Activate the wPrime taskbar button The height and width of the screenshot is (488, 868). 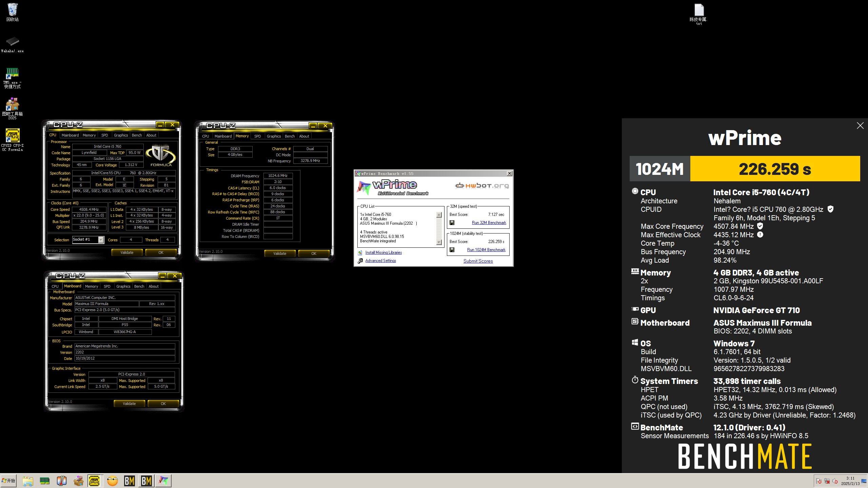(x=163, y=481)
